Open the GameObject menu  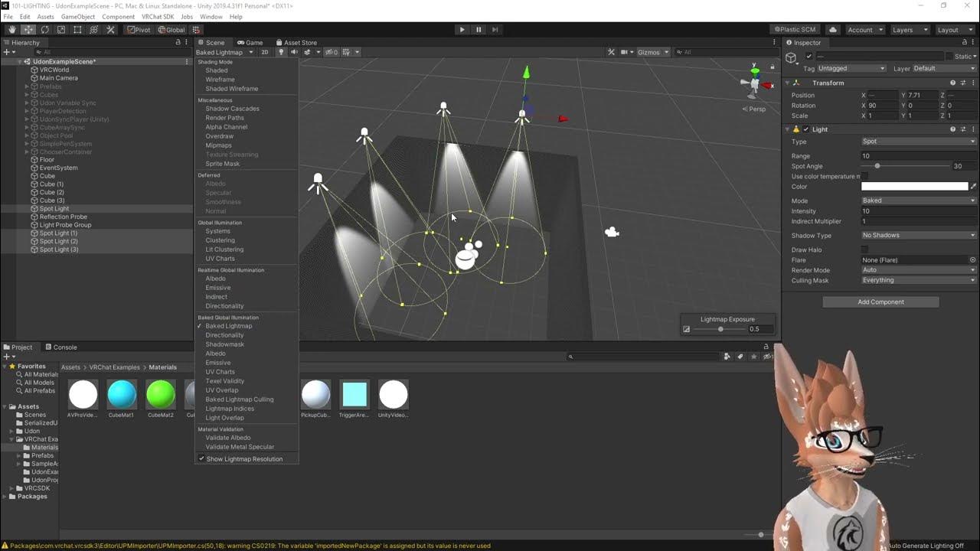coord(78,17)
